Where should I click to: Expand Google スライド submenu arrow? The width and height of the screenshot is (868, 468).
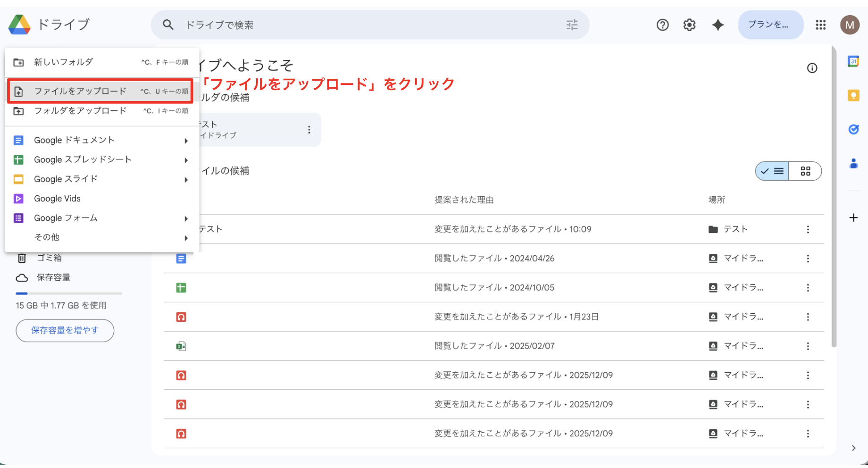186,180
